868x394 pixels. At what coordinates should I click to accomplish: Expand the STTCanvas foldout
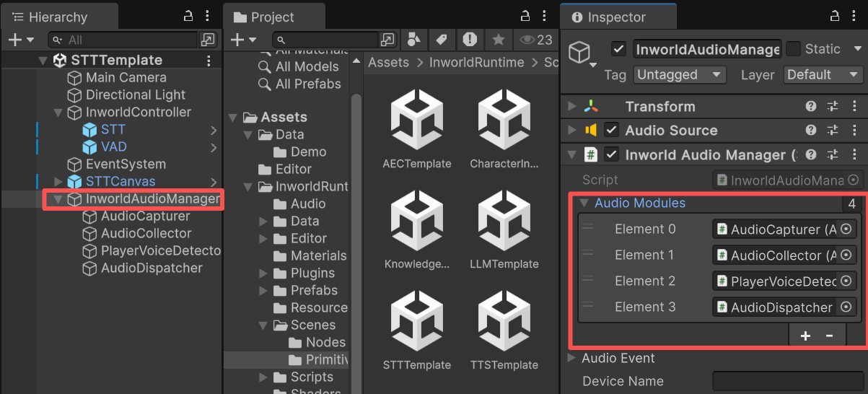pyautogui.click(x=58, y=182)
